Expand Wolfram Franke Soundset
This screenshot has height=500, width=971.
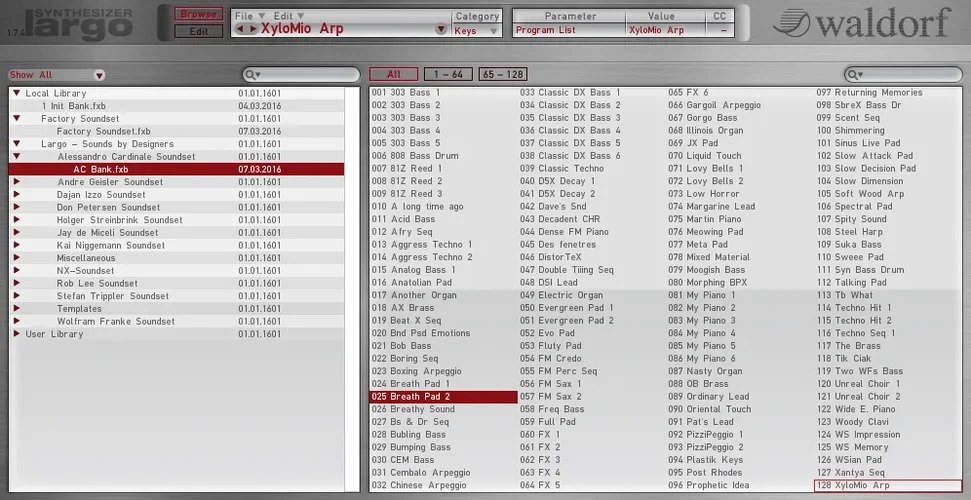tap(17, 321)
